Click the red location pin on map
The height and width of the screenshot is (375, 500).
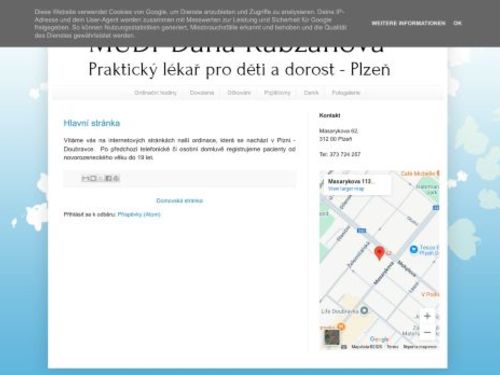click(x=379, y=253)
